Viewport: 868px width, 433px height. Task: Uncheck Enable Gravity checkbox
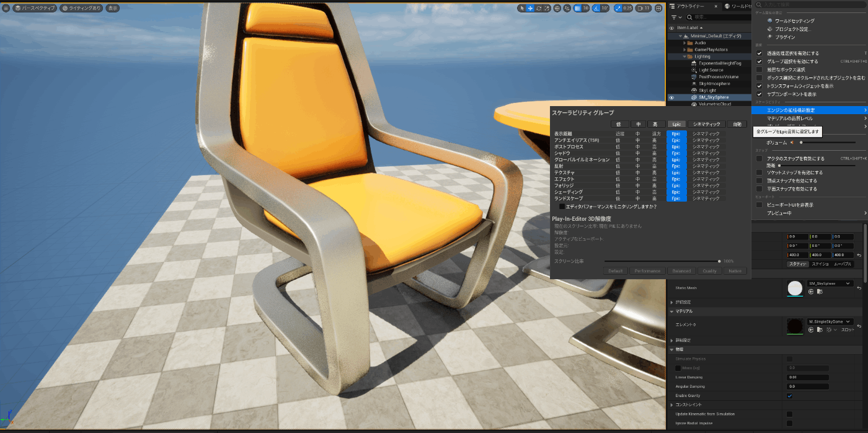pos(790,395)
